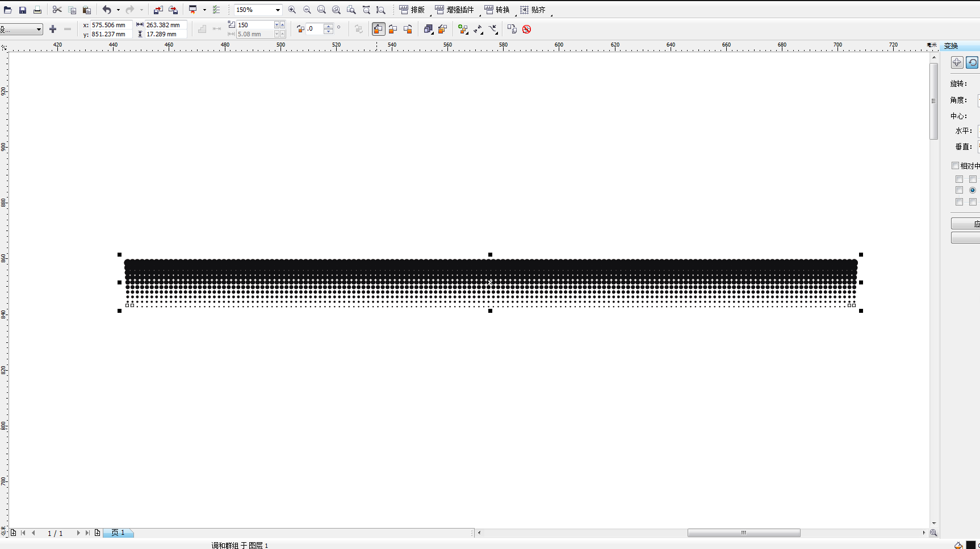
Task: Open the 增强插件 menu
Action: [x=455, y=10]
